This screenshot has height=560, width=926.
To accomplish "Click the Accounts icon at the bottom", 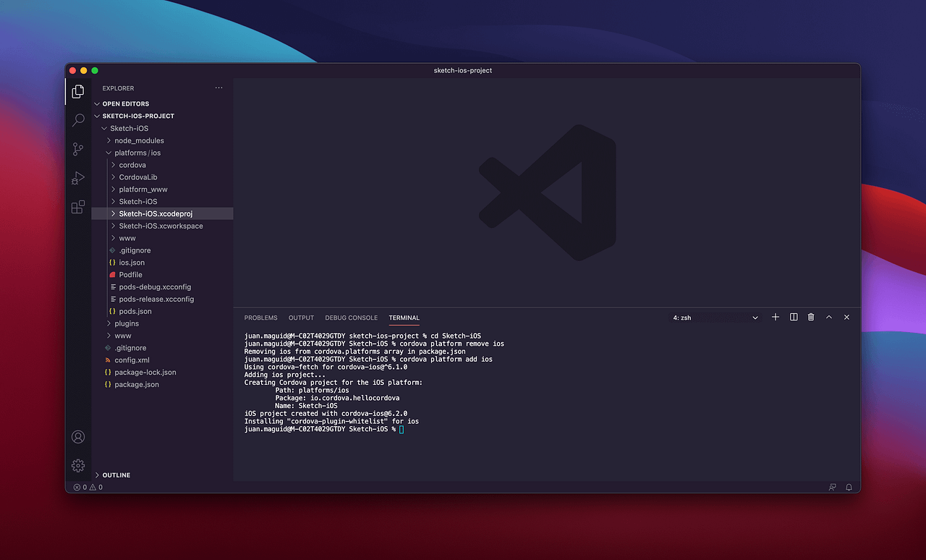I will (x=77, y=436).
